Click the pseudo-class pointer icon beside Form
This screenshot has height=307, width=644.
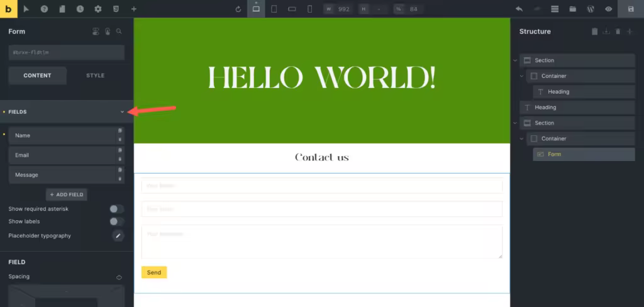coord(108,31)
